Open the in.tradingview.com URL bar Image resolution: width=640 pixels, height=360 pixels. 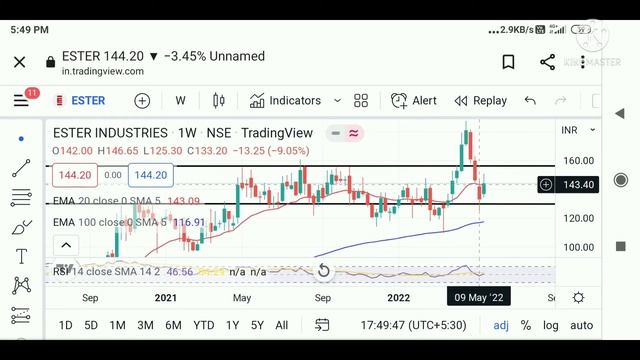point(103,71)
